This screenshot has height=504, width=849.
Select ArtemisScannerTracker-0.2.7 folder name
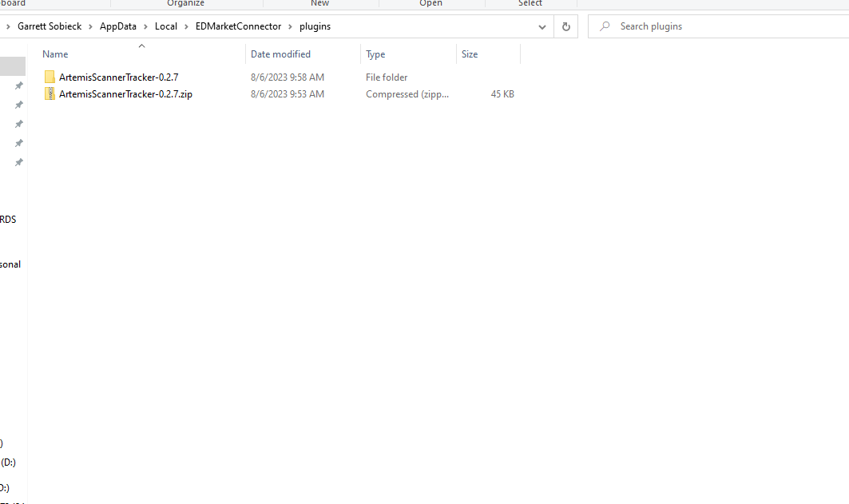click(118, 77)
